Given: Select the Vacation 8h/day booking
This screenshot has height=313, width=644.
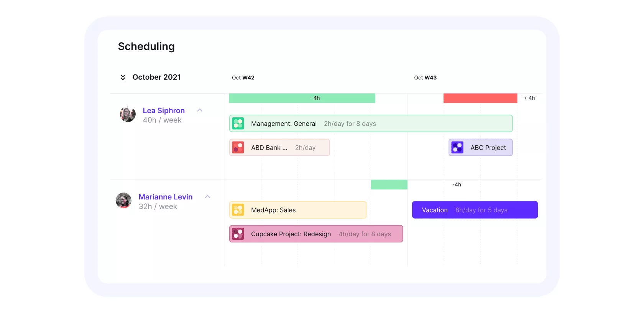Looking at the screenshot, I should [475, 210].
